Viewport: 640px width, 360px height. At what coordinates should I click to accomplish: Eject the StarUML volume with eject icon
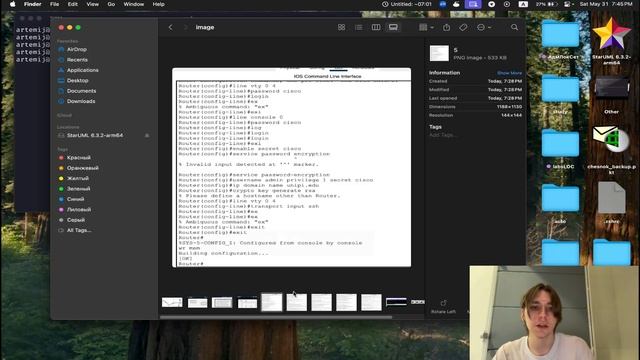147,136
